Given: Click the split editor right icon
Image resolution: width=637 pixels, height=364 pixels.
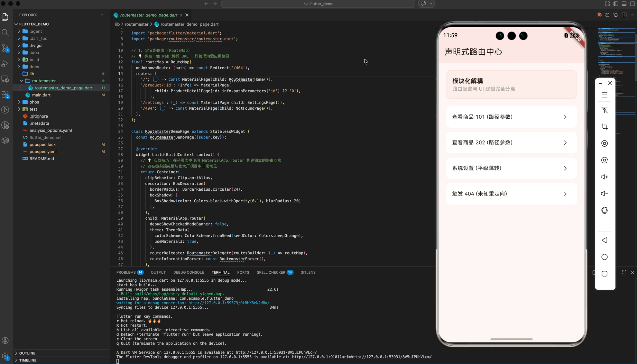Looking at the screenshot, I should click(x=624, y=15).
